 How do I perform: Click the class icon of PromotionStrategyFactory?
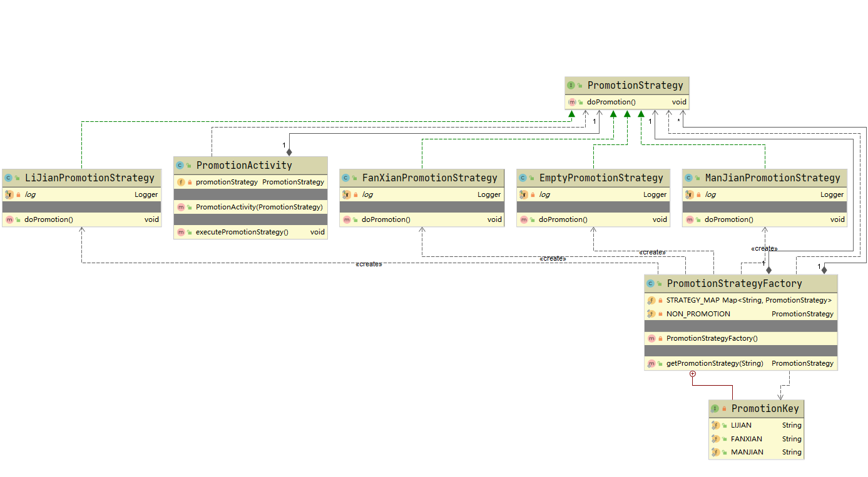[650, 284]
